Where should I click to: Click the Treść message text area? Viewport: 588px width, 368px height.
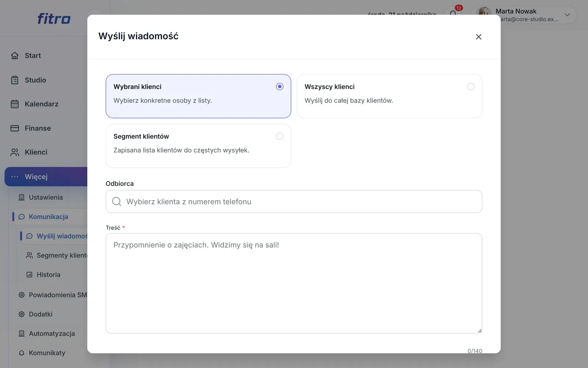click(294, 283)
